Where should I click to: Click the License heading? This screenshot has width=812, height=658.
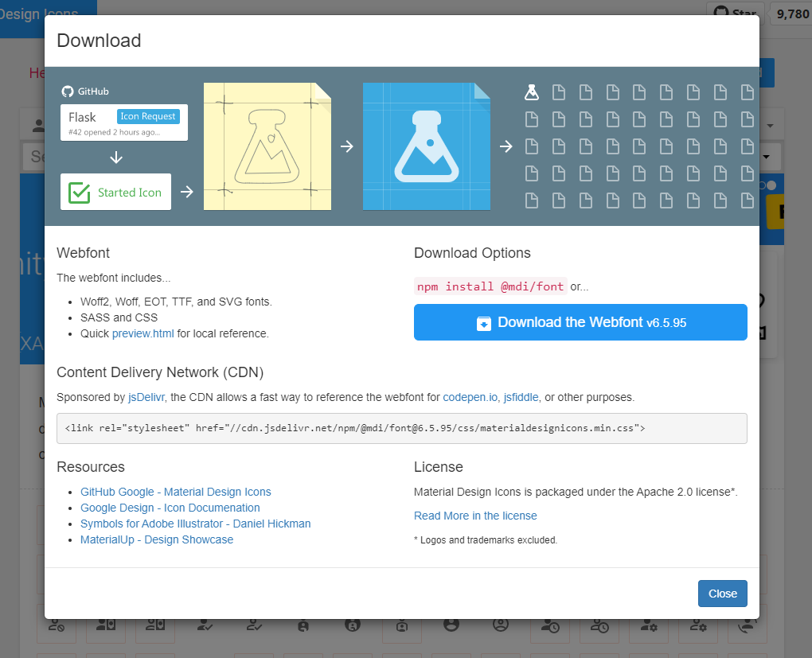pyautogui.click(x=438, y=467)
